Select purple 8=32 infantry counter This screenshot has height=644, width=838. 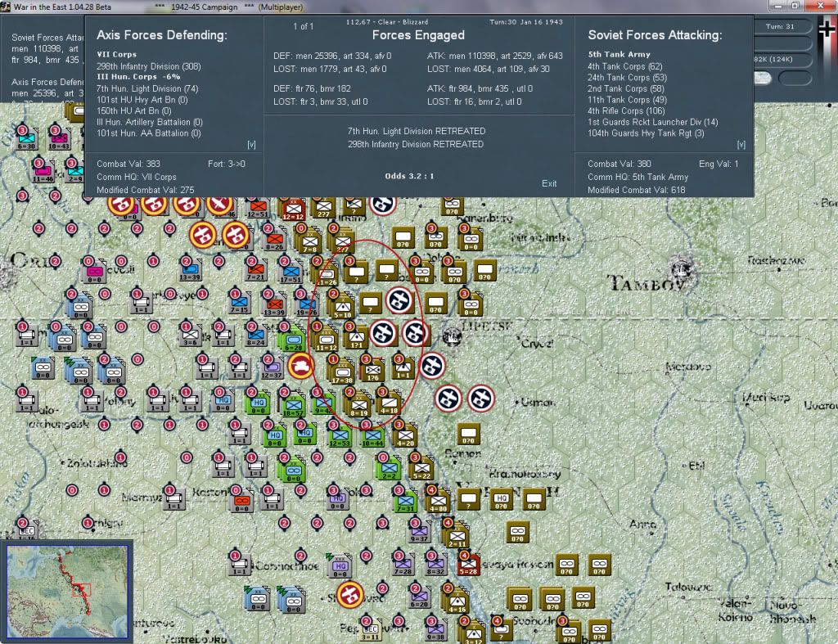coord(436,565)
